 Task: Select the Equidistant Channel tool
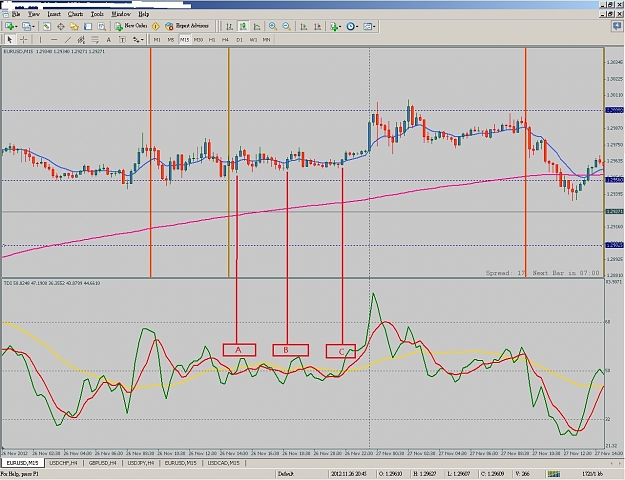click(81, 39)
